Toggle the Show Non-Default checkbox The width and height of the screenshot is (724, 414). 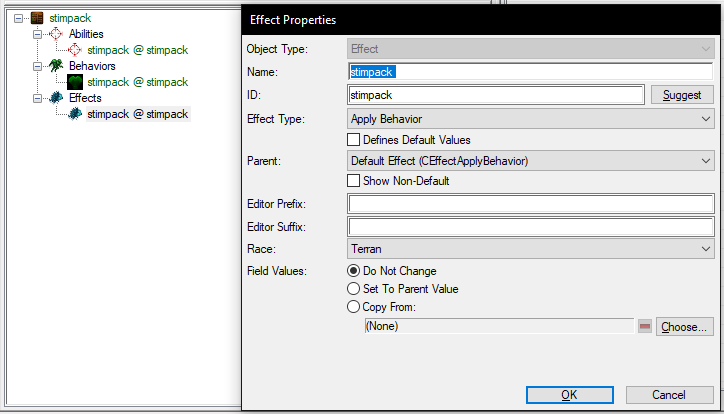tap(353, 181)
